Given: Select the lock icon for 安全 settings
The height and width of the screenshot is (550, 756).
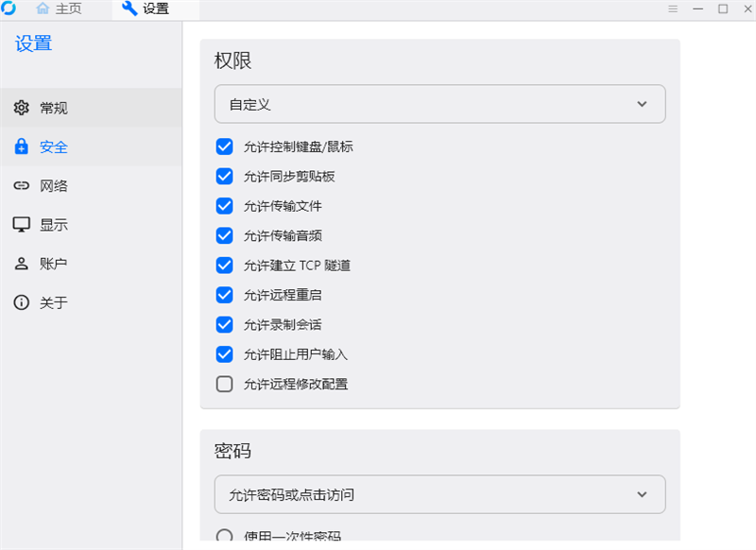Looking at the screenshot, I should (x=21, y=146).
